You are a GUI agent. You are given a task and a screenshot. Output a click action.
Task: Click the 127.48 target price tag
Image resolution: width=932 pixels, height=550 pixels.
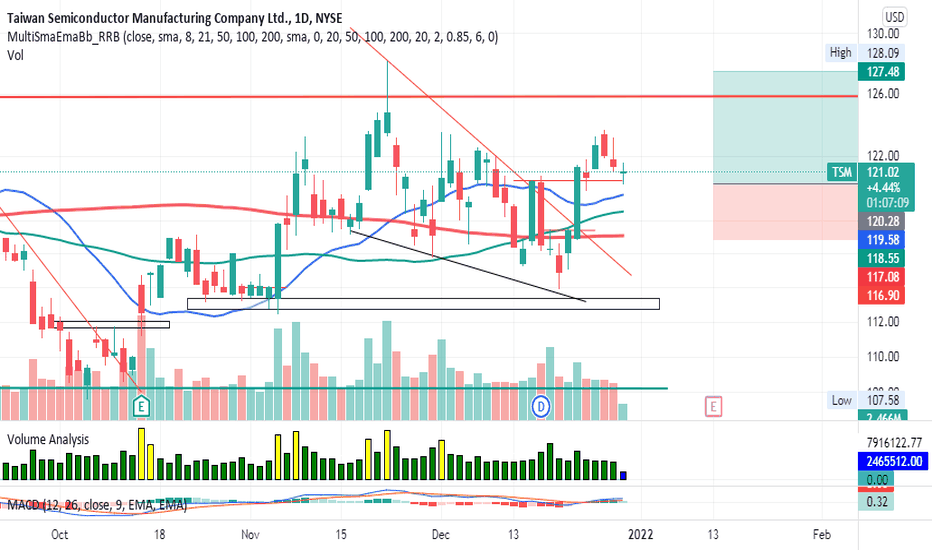pos(882,72)
